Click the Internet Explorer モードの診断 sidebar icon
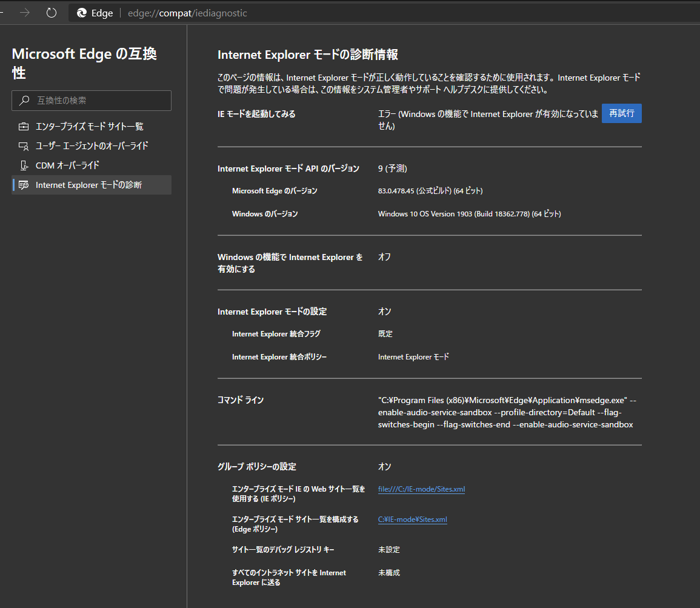The width and height of the screenshot is (700, 608). (x=24, y=185)
